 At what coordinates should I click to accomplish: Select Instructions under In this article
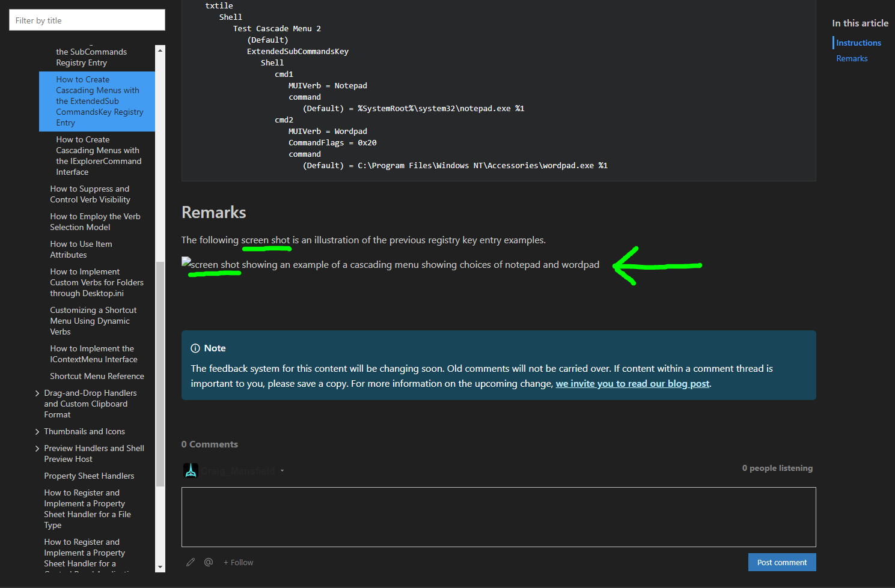(858, 42)
